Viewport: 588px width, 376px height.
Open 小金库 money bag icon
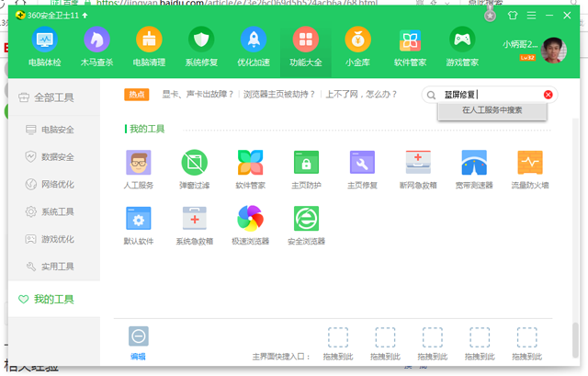[x=357, y=47]
